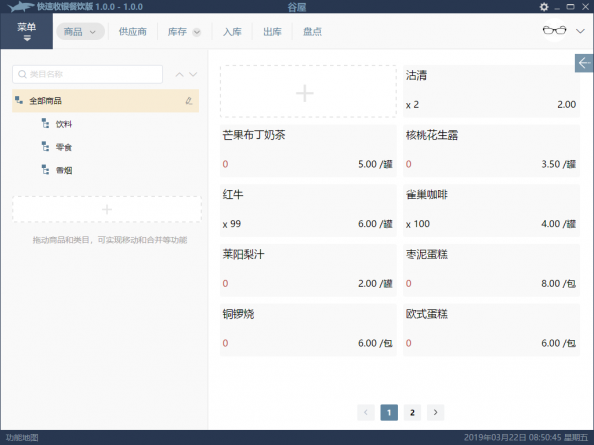Image resolution: width=594 pixels, height=445 pixels.
Task: Open the 沽清 card
Action: [x=491, y=91]
